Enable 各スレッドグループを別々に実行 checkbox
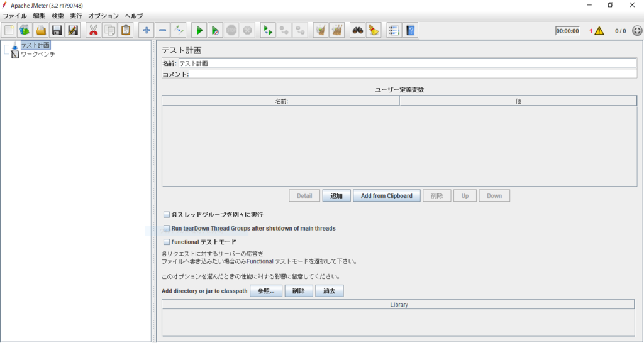This screenshot has width=644, height=343. 166,215
